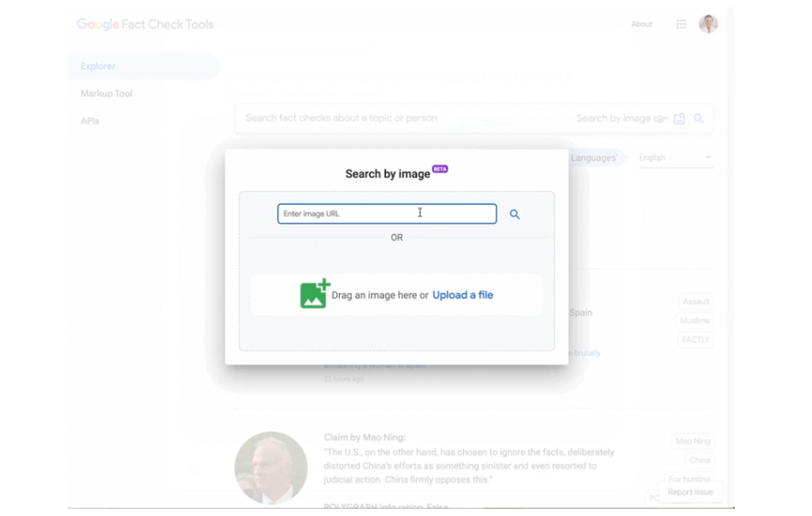Viewport: 812px width, 516px height.
Task: Click the Upload a file link
Action: pyautogui.click(x=462, y=295)
